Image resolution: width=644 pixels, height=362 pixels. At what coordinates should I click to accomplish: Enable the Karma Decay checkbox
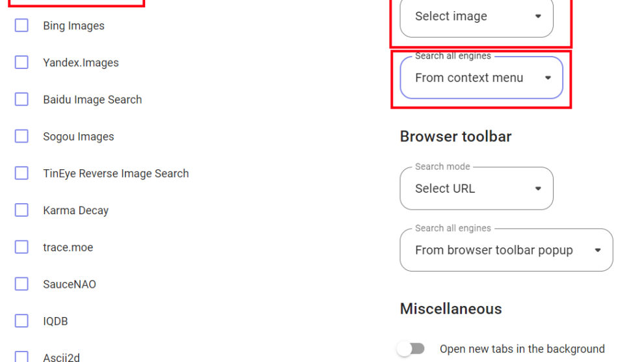[21, 210]
